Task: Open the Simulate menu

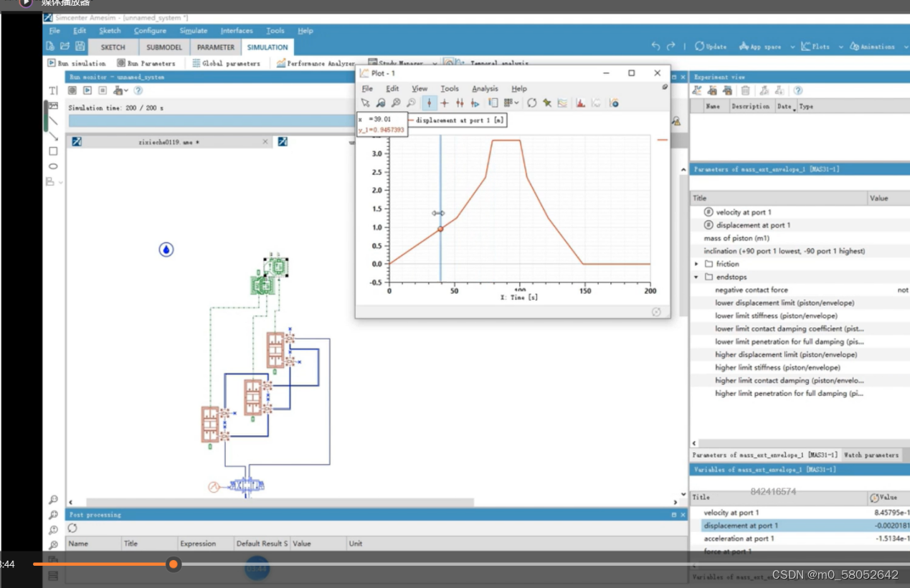Action: [194, 31]
